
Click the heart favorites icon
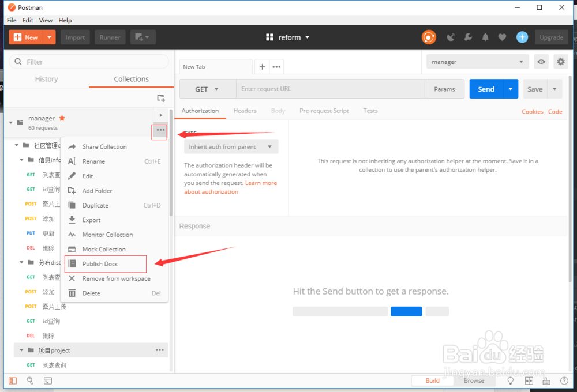503,37
